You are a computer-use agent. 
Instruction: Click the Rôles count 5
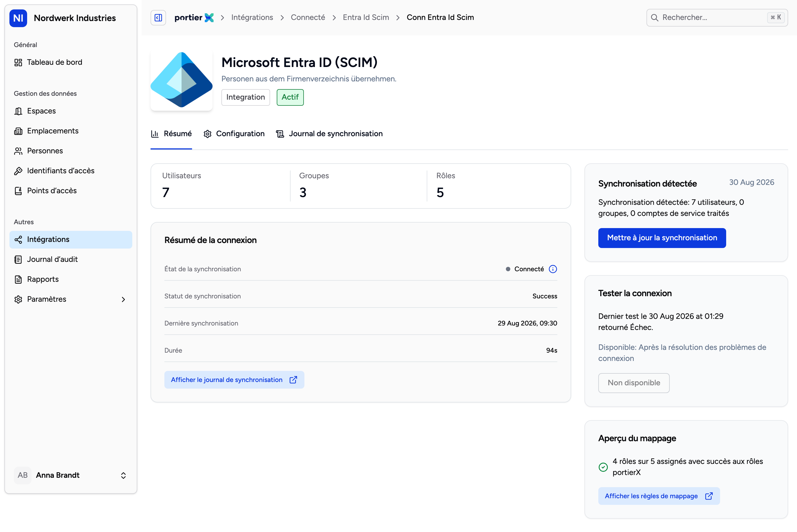coord(440,193)
